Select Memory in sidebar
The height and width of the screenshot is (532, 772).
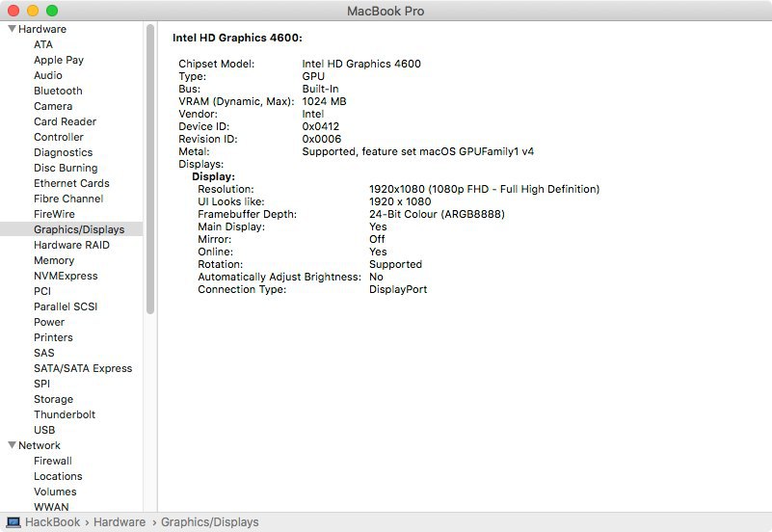tap(54, 260)
